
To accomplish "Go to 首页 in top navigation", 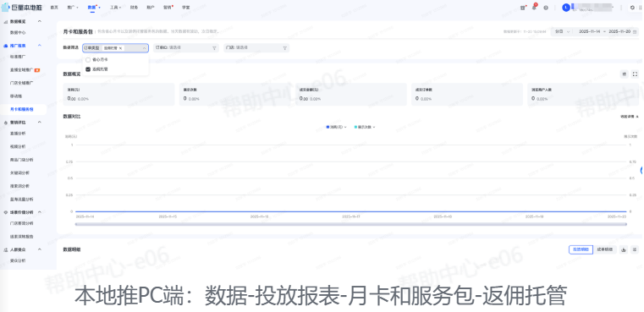I will pyautogui.click(x=54, y=8).
